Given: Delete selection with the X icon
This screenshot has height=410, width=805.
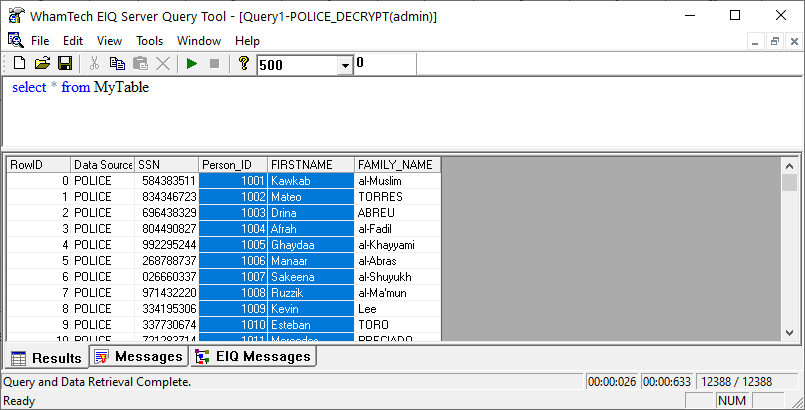Looking at the screenshot, I should click(163, 64).
